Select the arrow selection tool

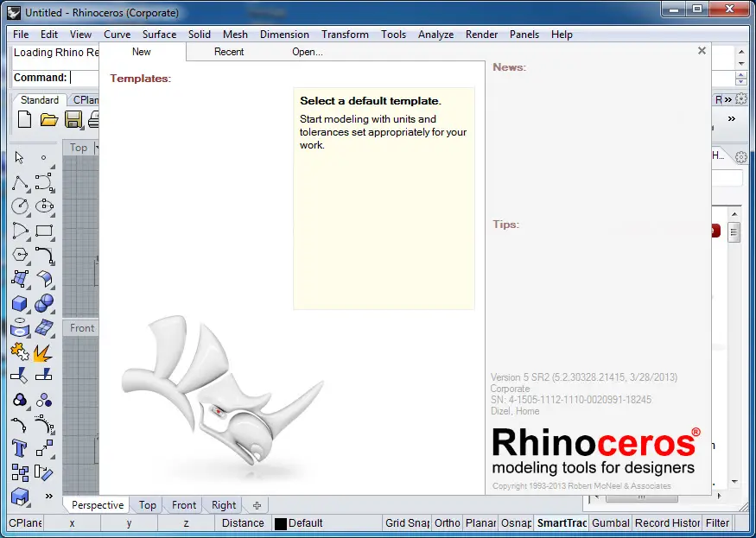(x=19, y=158)
